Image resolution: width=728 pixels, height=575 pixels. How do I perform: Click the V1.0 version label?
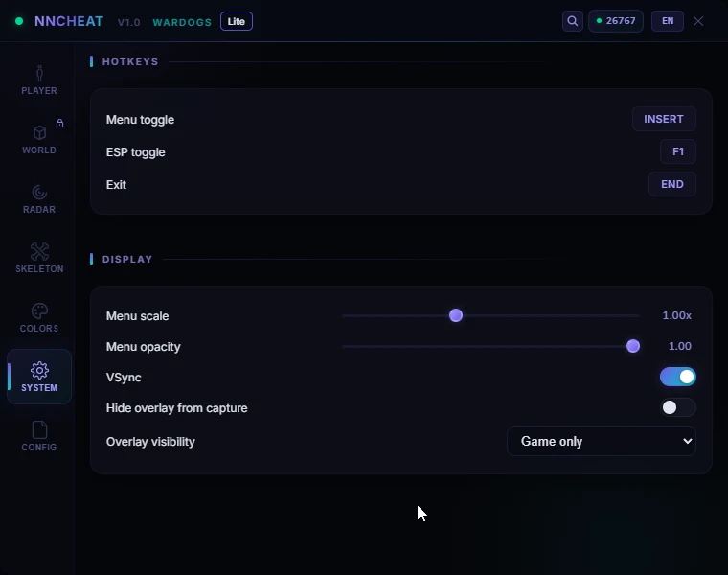tap(128, 22)
